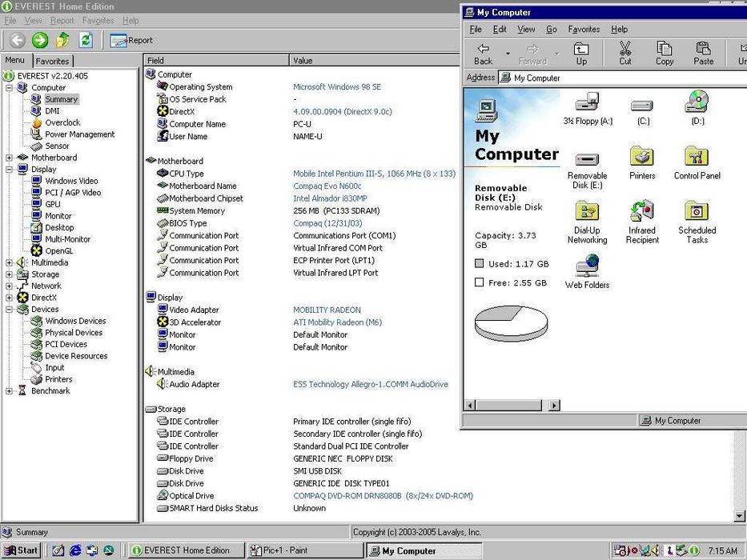Open the Report button in EVEREST toolbar
Image resolution: width=747 pixels, height=560 pixels.
pos(131,41)
